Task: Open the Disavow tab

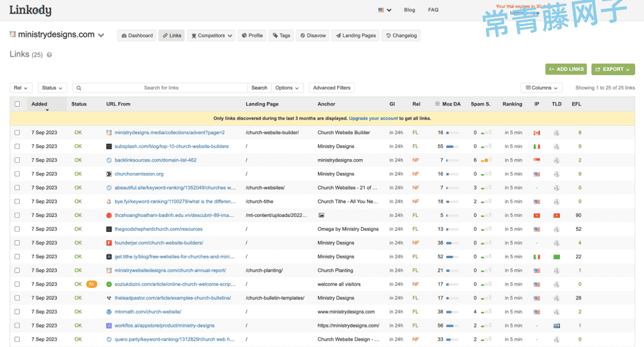Action: pyautogui.click(x=312, y=36)
